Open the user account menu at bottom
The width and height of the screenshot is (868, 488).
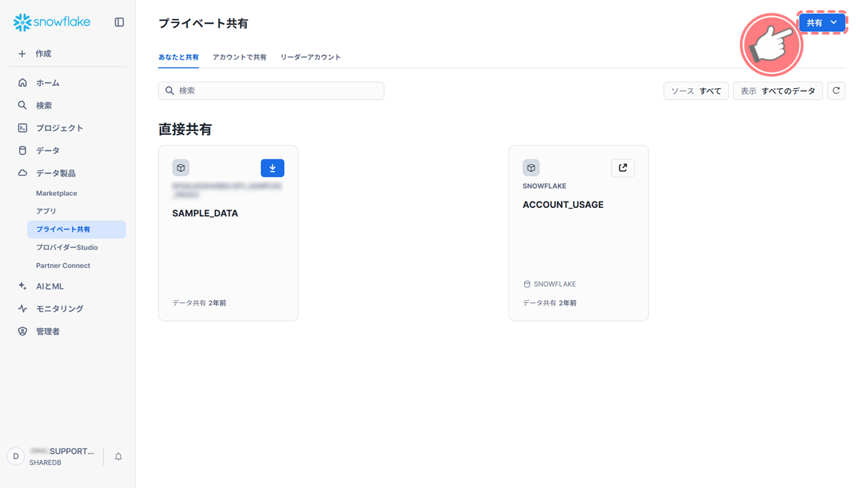tap(52, 456)
